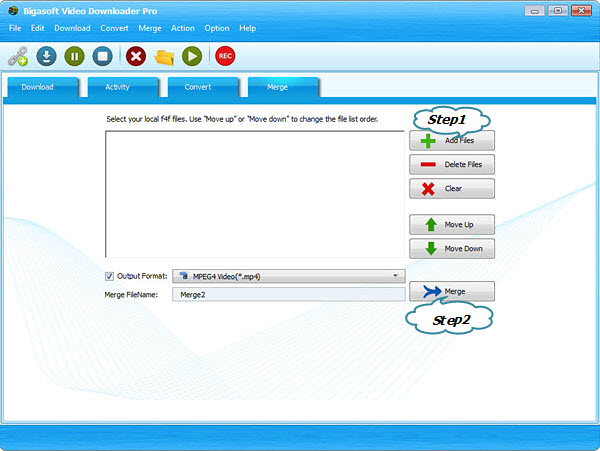600x451 pixels.
Task: Pause downloads with the green pause icon
Action: (75, 56)
